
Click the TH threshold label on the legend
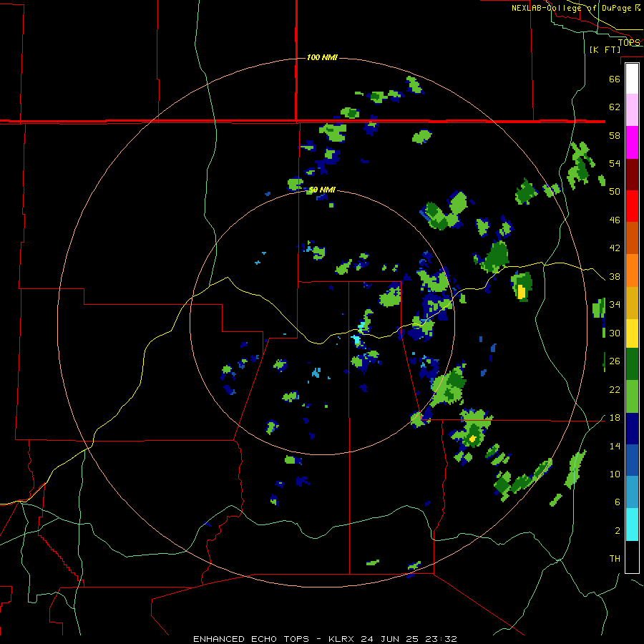[x=615, y=559]
